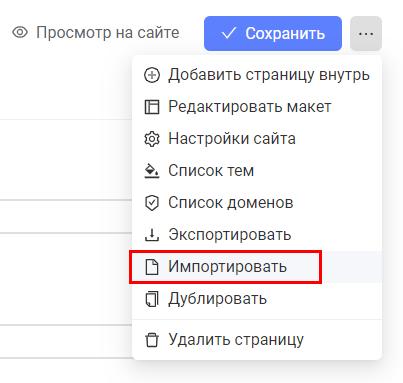The width and height of the screenshot is (403, 383).
Task: Click Удалить страницу menu option
Action: 257,340
